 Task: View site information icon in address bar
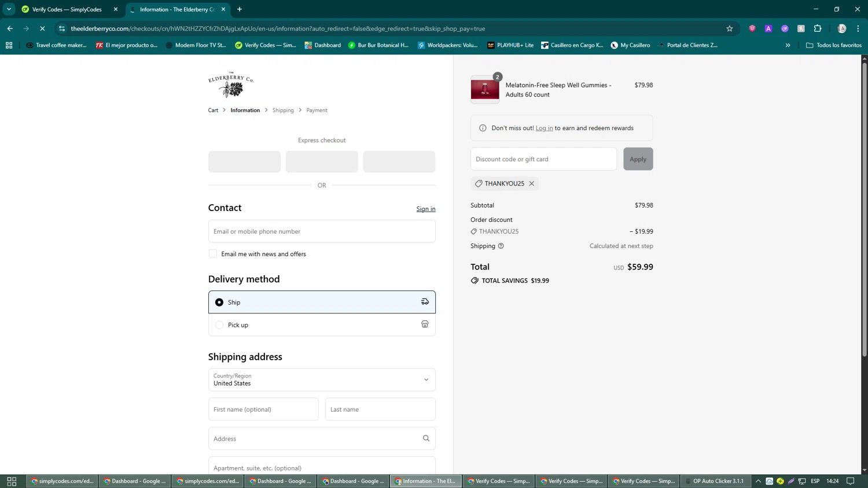(x=62, y=28)
